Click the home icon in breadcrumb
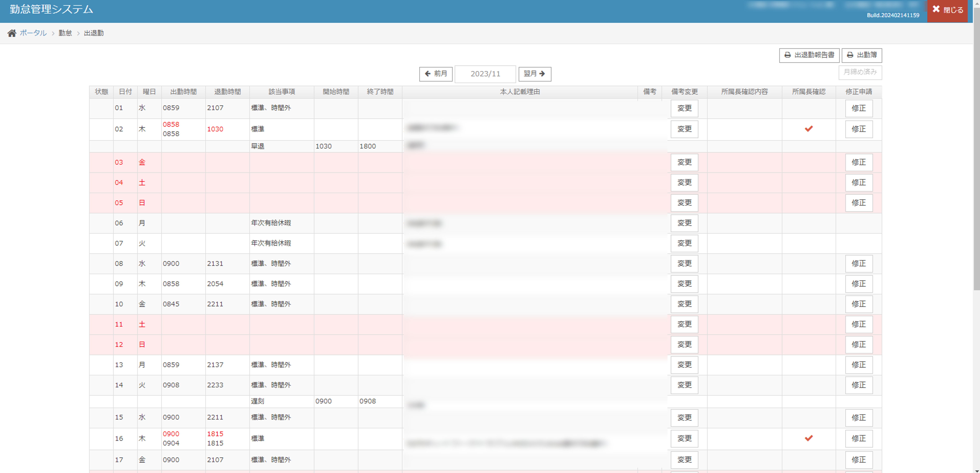 tap(12, 33)
